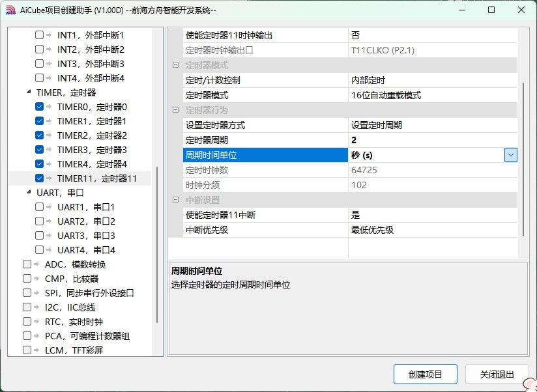Click the property grid vertical scrollbar

[x=523, y=160]
